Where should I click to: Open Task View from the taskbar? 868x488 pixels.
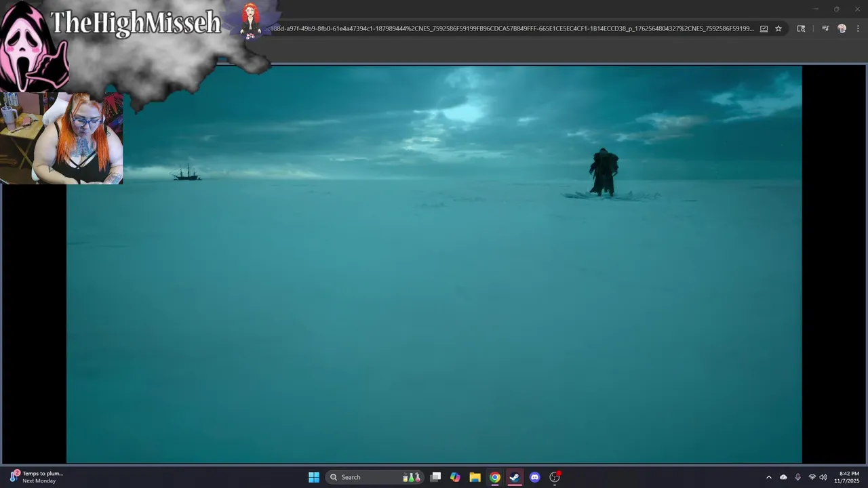pos(436,477)
